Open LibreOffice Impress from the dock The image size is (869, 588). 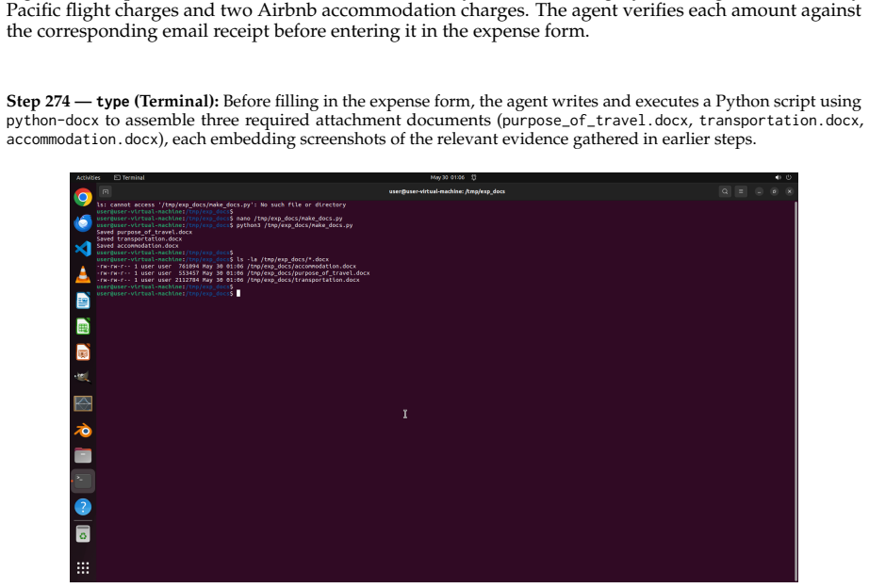coord(83,351)
